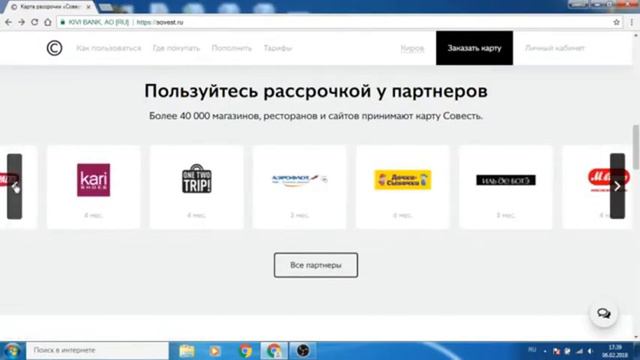Image resolution: width=640 pixels, height=360 pixels.
Task: Open Пополнить menu item
Action: (231, 48)
